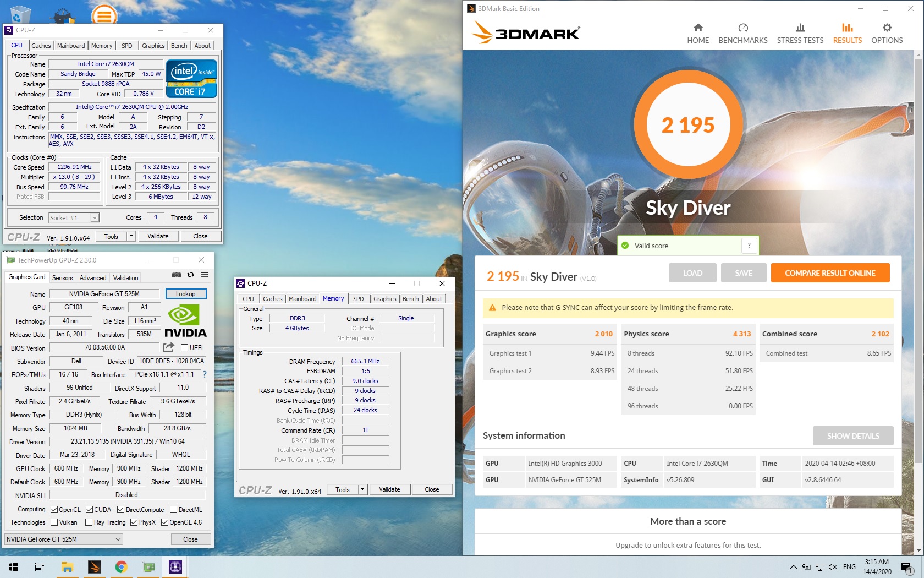Open the Recycle Bin desktop icon
This screenshot has height=578, width=924.
pyautogui.click(x=20, y=14)
